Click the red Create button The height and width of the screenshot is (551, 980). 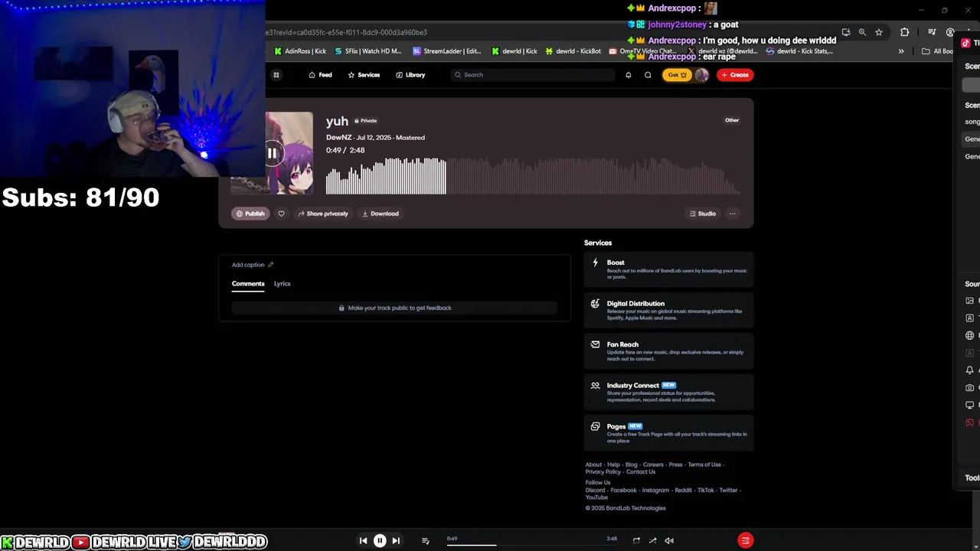(x=735, y=75)
